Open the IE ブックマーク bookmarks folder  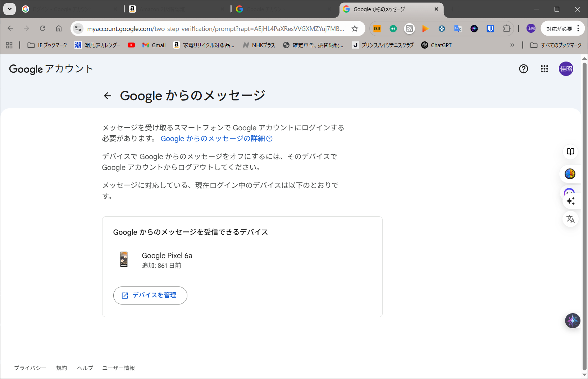point(47,45)
